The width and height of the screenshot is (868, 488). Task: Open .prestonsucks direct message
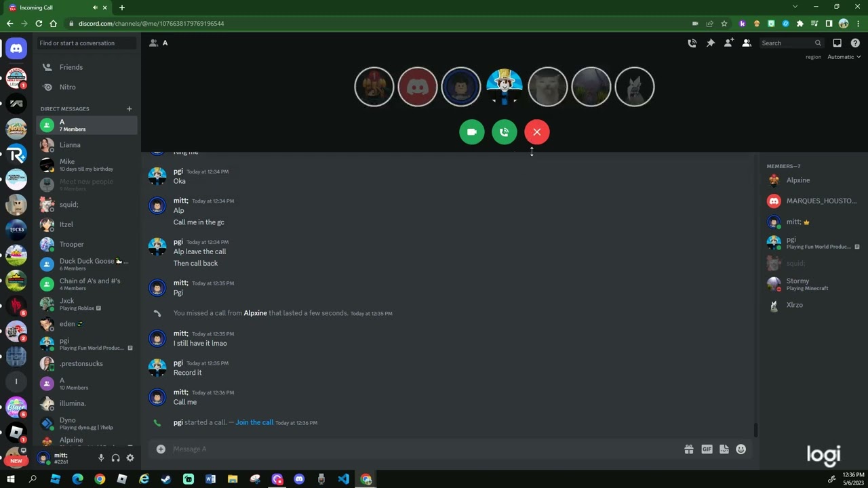pyautogui.click(x=87, y=363)
